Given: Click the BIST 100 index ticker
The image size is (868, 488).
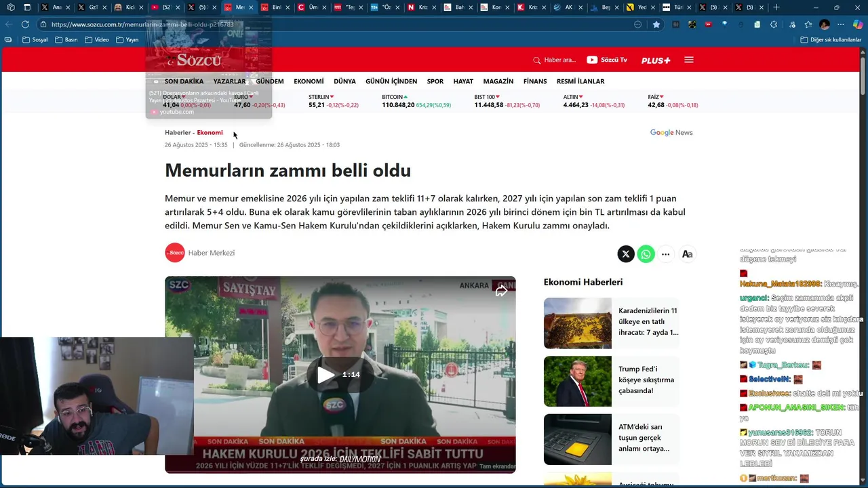Looking at the screenshot, I should [507, 101].
